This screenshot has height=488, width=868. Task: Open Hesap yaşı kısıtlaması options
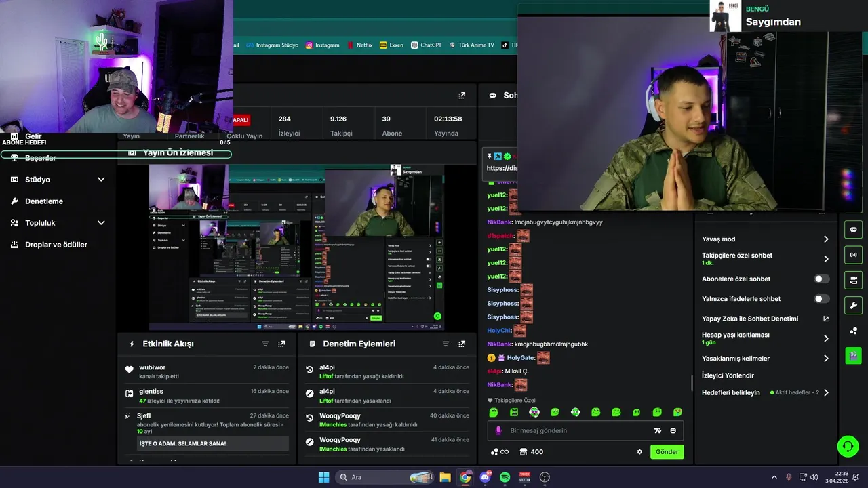pos(826,338)
